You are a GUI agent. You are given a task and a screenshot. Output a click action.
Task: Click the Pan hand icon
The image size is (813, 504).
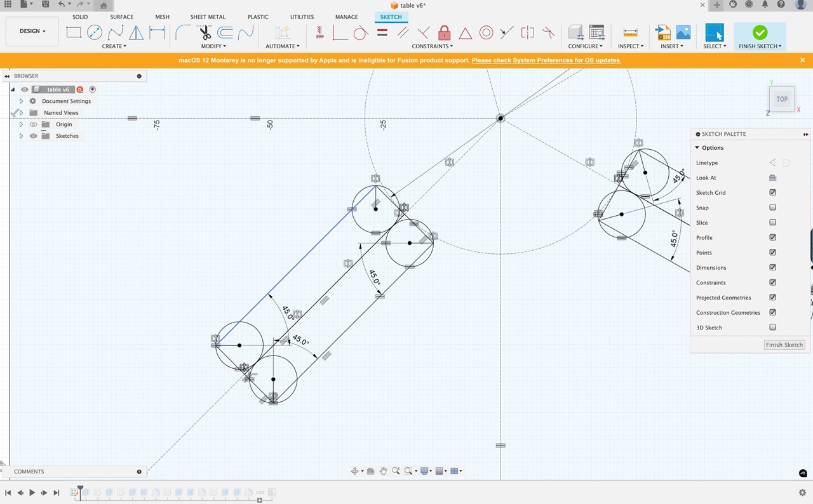click(x=384, y=470)
